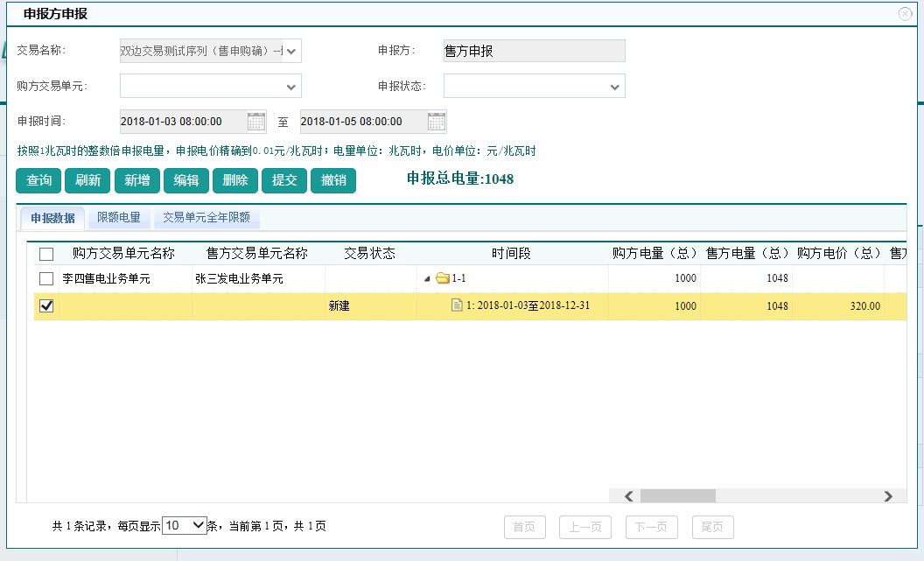This screenshot has height=561, width=924.
Task: Open calendar picker for end time
Action: coord(436,121)
